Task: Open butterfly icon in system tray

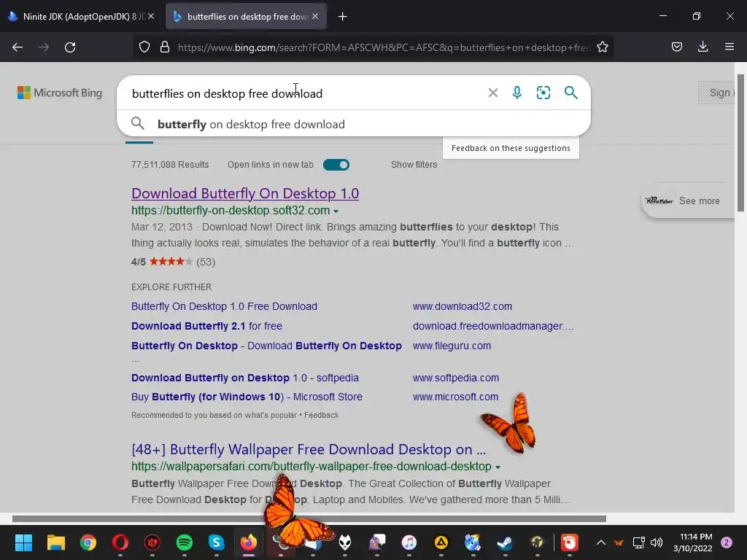Action: (619, 542)
